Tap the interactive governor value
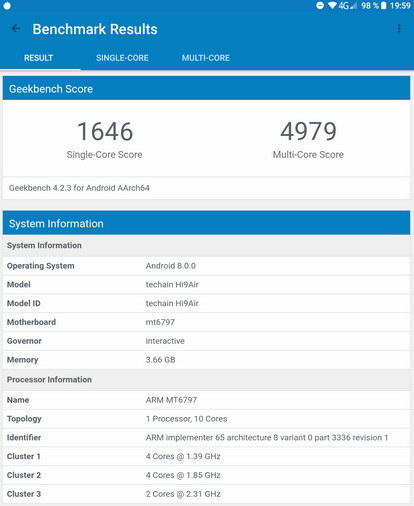414x506 pixels. [165, 341]
